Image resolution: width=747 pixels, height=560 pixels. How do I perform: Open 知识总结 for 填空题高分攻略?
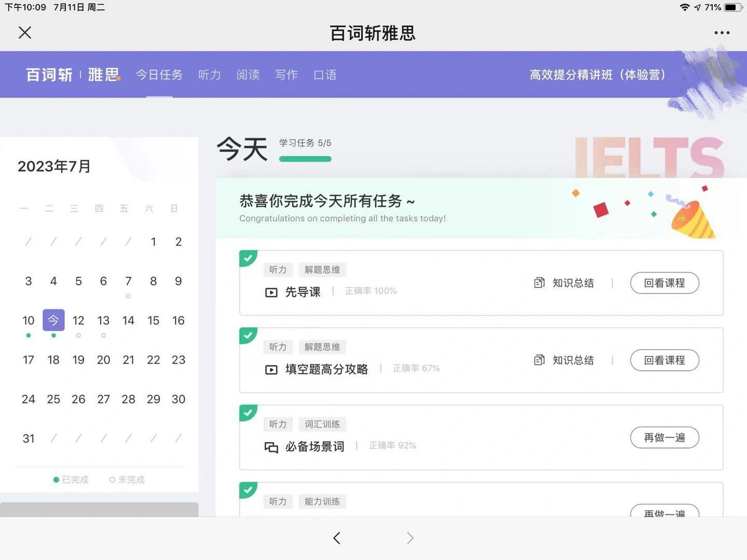point(573,360)
